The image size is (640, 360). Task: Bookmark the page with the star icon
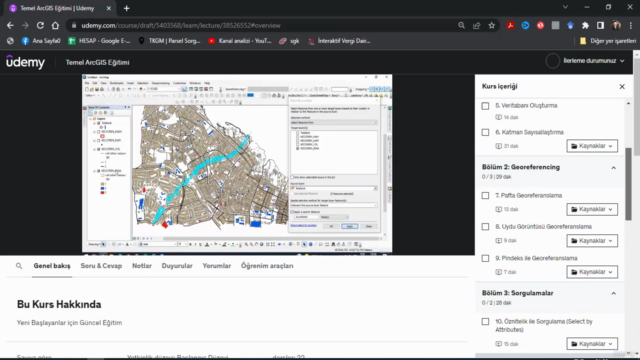tap(491, 25)
